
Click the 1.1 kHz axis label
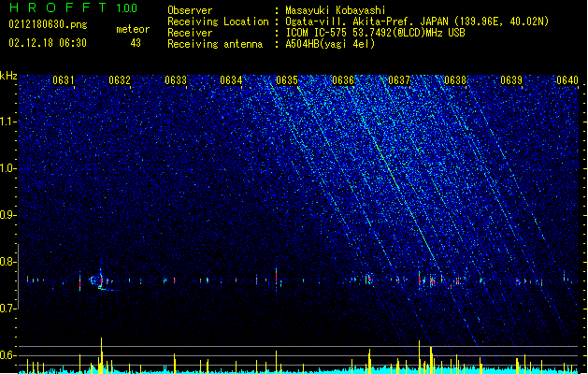7,122
